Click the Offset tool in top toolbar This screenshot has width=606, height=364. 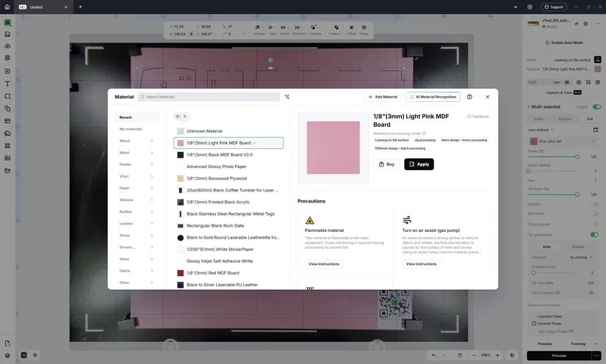(x=351, y=30)
